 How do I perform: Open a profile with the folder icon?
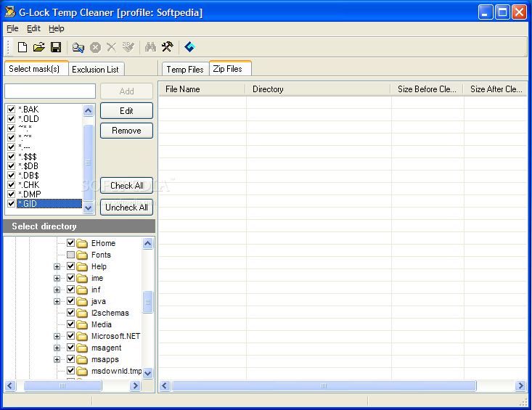39,47
